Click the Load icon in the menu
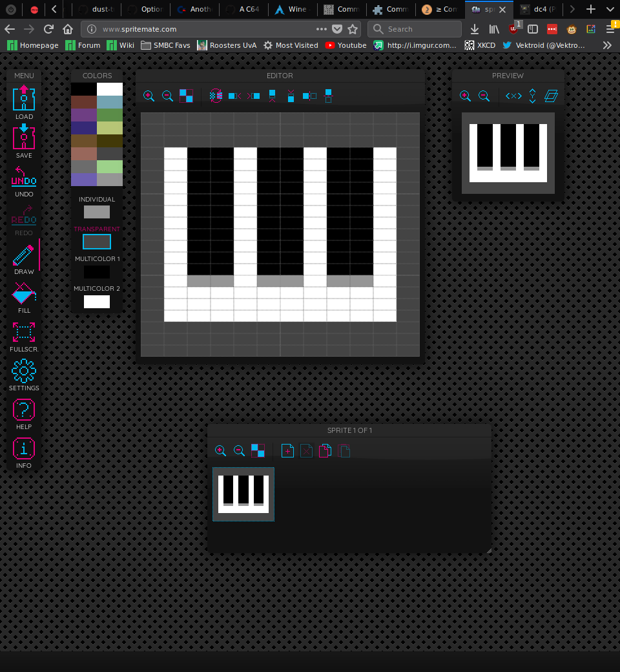 pyautogui.click(x=24, y=100)
